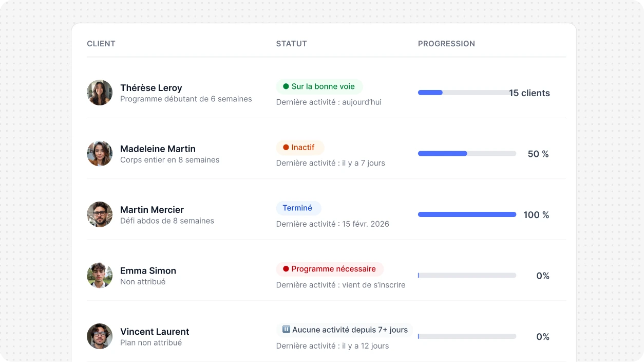Click the green dot in "Sur la bonne voie"
Image resolution: width=644 pixels, height=362 pixels.
click(x=286, y=86)
